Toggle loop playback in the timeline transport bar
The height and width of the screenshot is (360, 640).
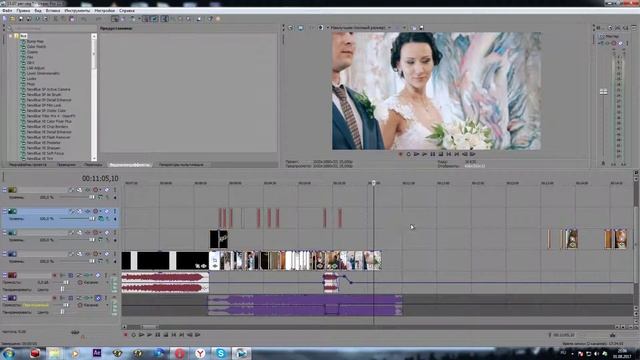pyautogui.click(x=133, y=335)
